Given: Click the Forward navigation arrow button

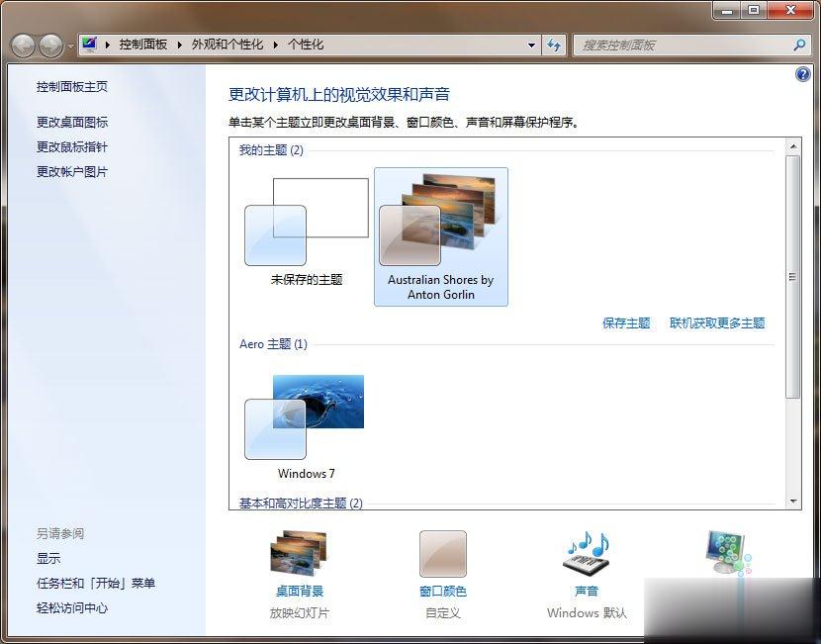Looking at the screenshot, I should [x=50, y=46].
